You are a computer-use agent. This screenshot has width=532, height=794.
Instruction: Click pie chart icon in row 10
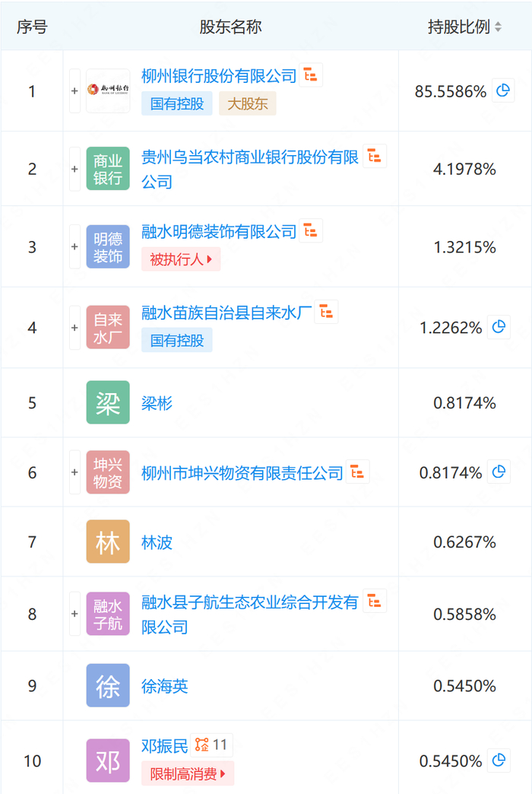point(499,760)
